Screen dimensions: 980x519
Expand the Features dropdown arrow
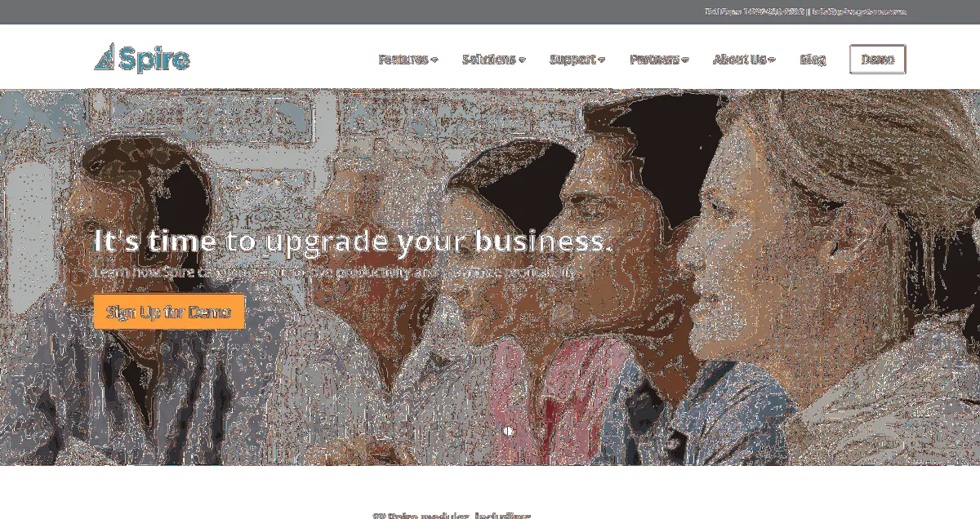pos(434,60)
